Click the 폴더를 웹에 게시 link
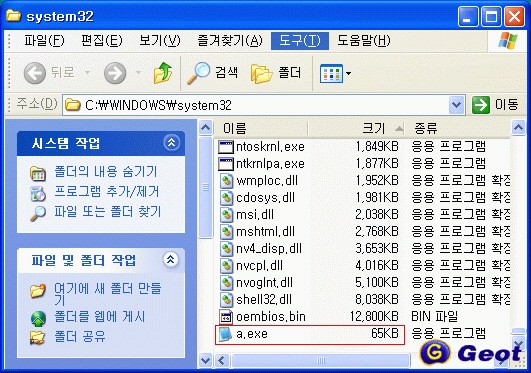 pos(100,317)
